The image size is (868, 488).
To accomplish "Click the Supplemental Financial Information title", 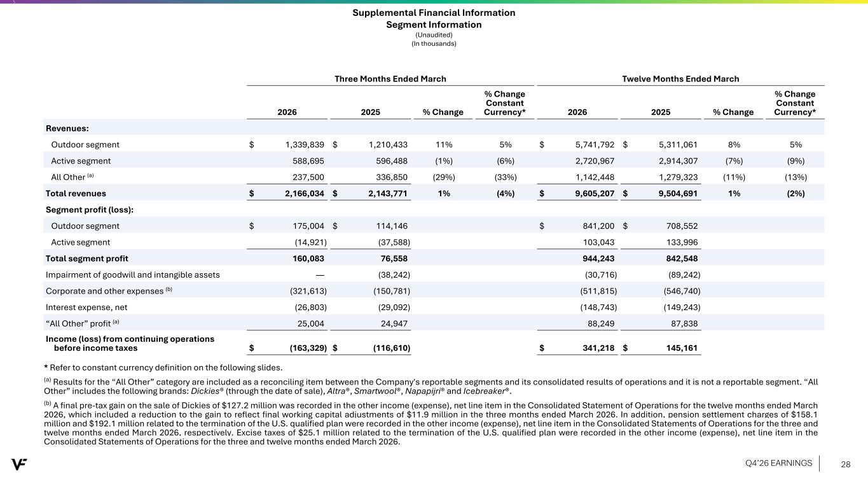I will (434, 13).
